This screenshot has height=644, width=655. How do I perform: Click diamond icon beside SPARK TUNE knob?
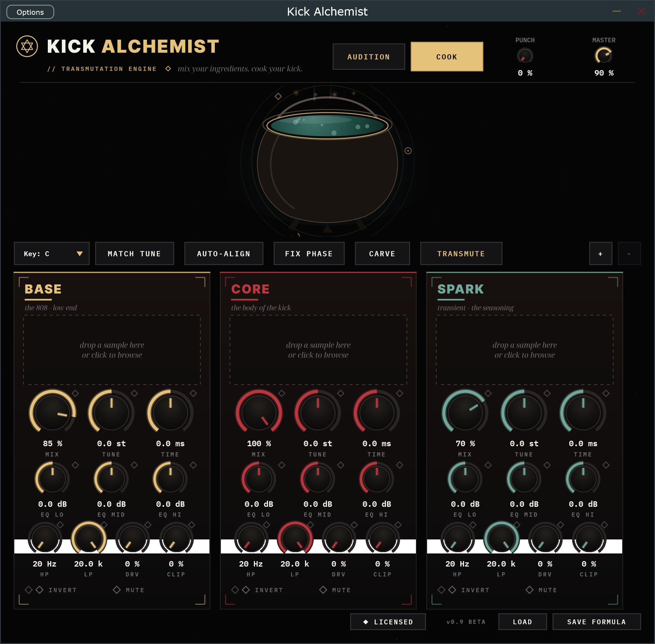(547, 393)
